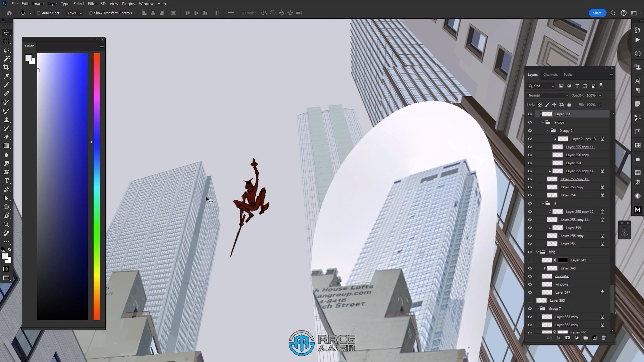
Task: Open the search icon at top right
Action: tap(613, 13)
